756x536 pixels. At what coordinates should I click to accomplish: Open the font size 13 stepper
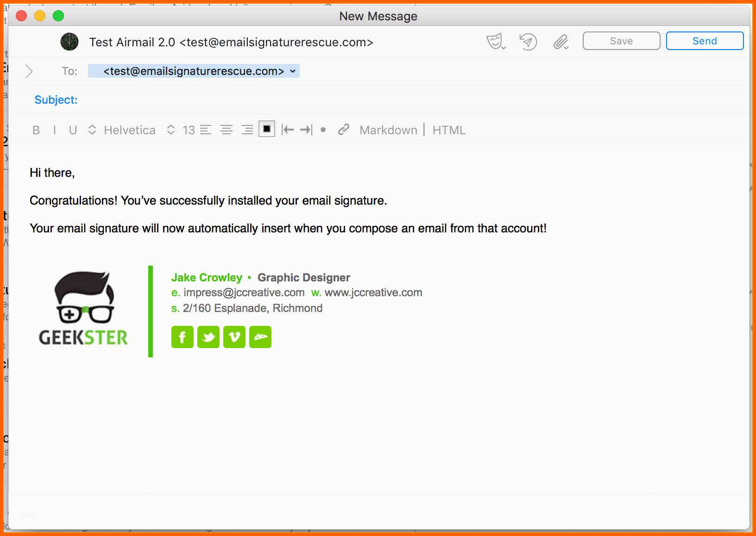click(x=181, y=130)
